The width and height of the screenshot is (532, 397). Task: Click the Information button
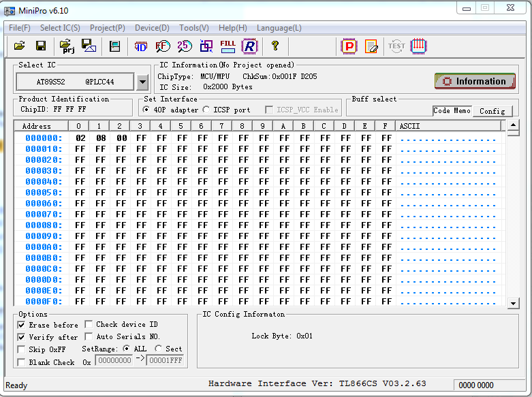(475, 82)
